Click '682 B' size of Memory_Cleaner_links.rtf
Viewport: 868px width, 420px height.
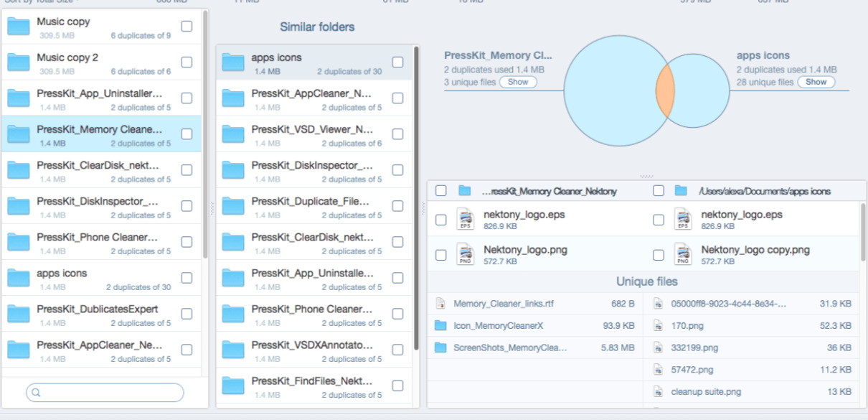[622, 304]
